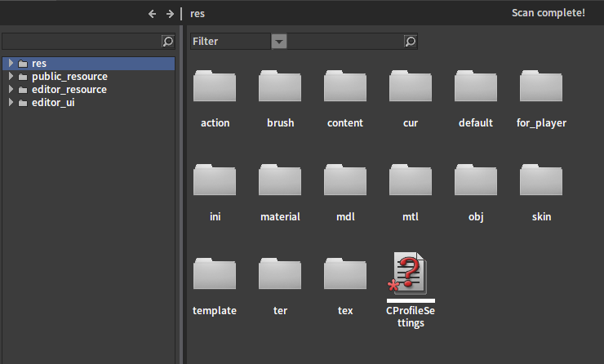Click the for_player folder name label
Screen dimensions: 604x364
click(541, 123)
